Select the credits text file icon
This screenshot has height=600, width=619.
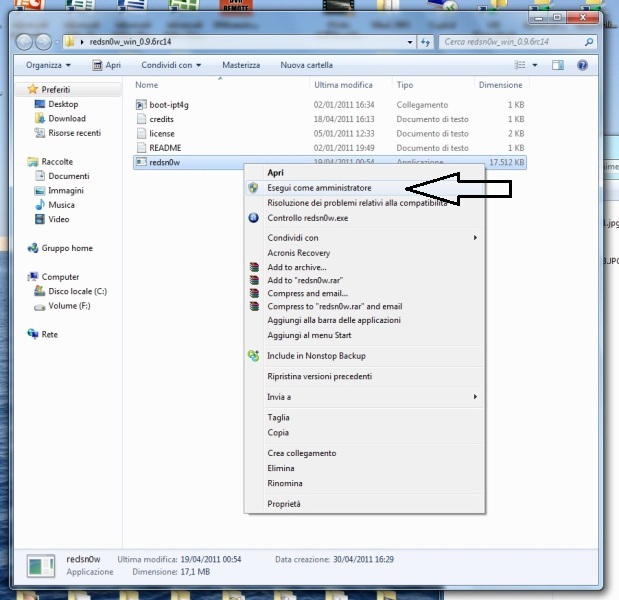coord(141,119)
